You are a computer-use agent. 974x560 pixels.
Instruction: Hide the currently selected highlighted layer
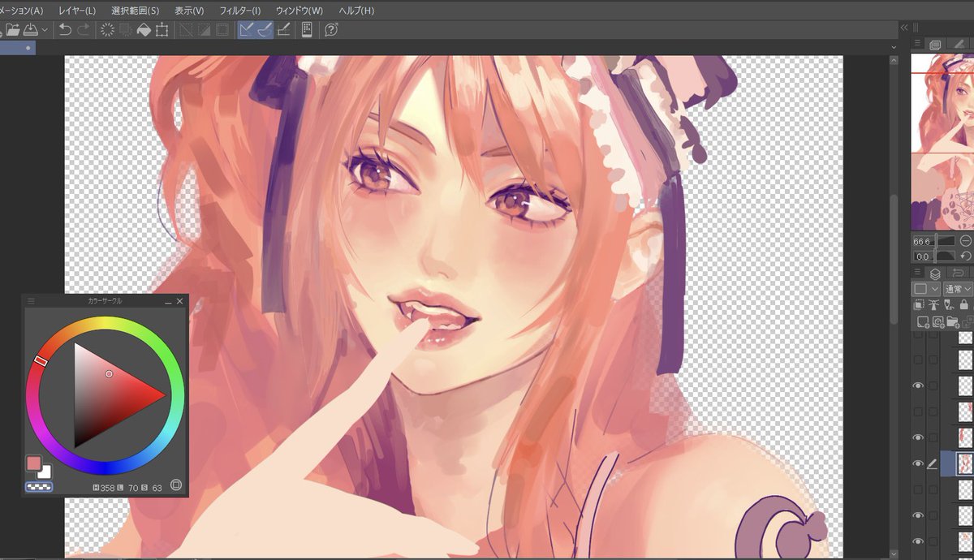[918, 463]
